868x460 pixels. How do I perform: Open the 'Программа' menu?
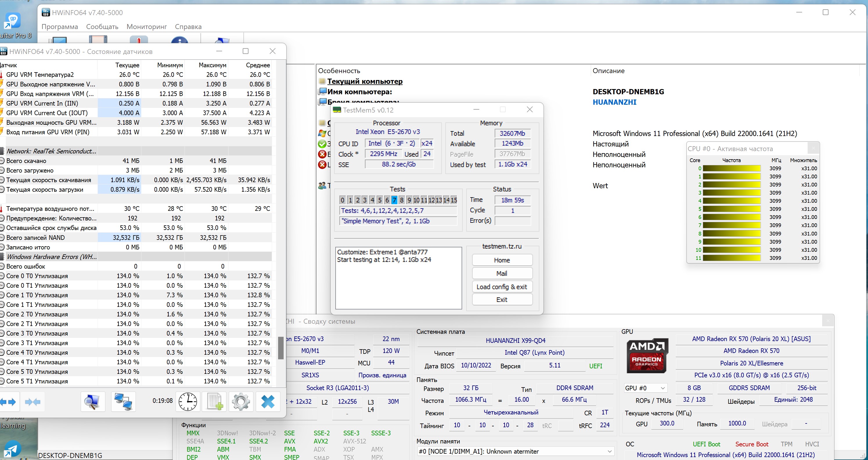click(x=60, y=27)
